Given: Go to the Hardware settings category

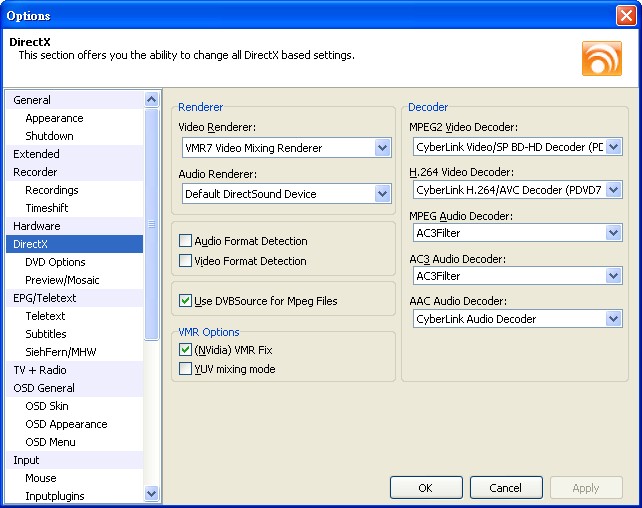Looking at the screenshot, I should tap(37, 226).
